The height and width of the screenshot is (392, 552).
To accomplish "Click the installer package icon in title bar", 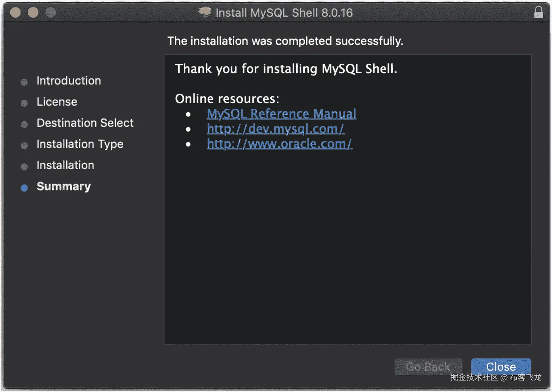I will pyautogui.click(x=205, y=12).
